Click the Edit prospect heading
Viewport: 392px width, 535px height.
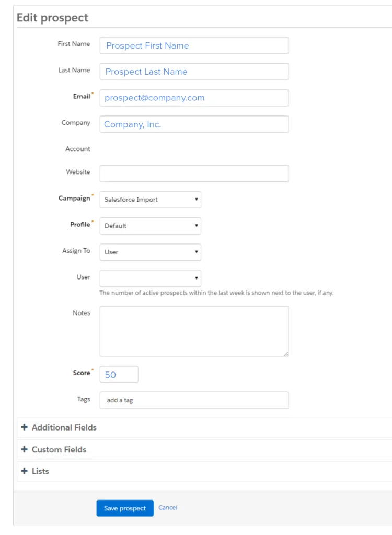52,18
